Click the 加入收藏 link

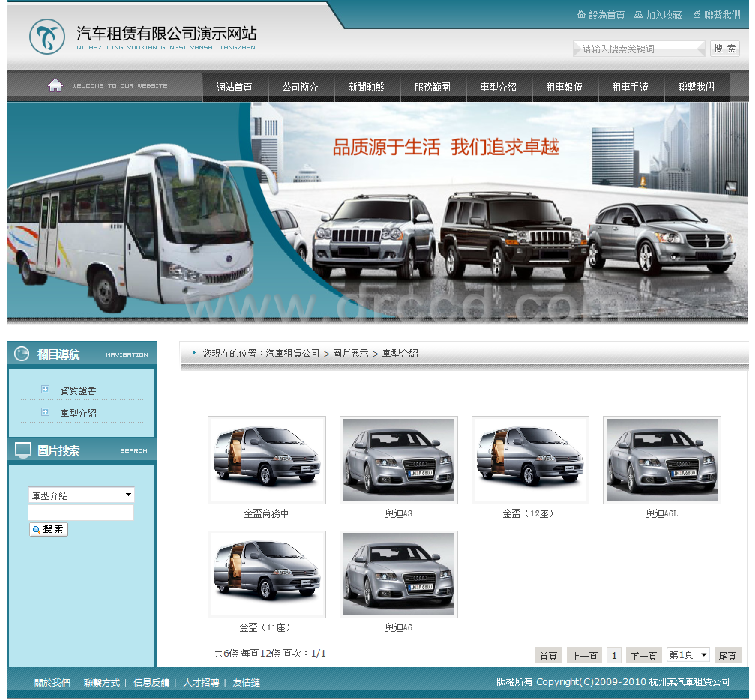664,15
